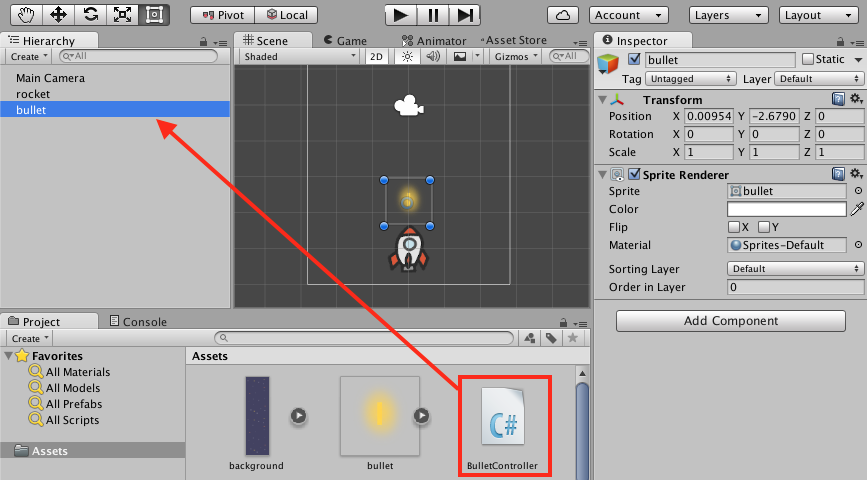Select rocket in Hierarchy

(115, 94)
